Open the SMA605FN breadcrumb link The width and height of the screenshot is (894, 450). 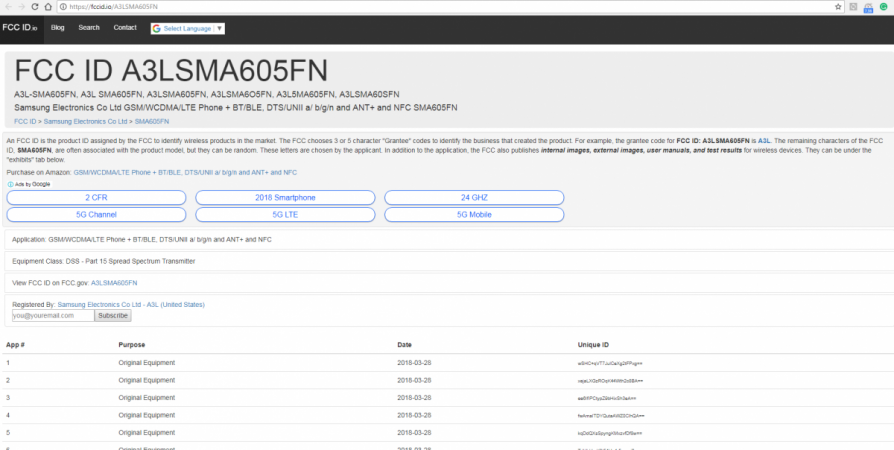tap(152, 121)
